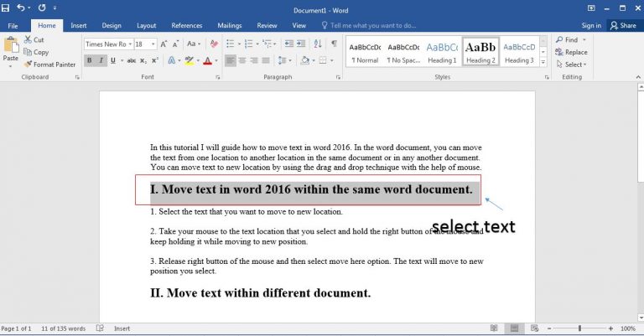The width and height of the screenshot is (644, 336).
Task: Switch to the Review tab
Action: coord(267,25)
